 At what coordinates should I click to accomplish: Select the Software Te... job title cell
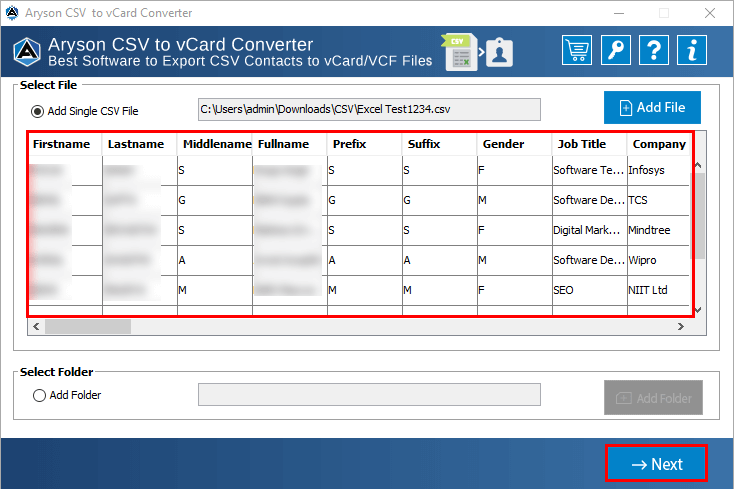tap(589, 170)
